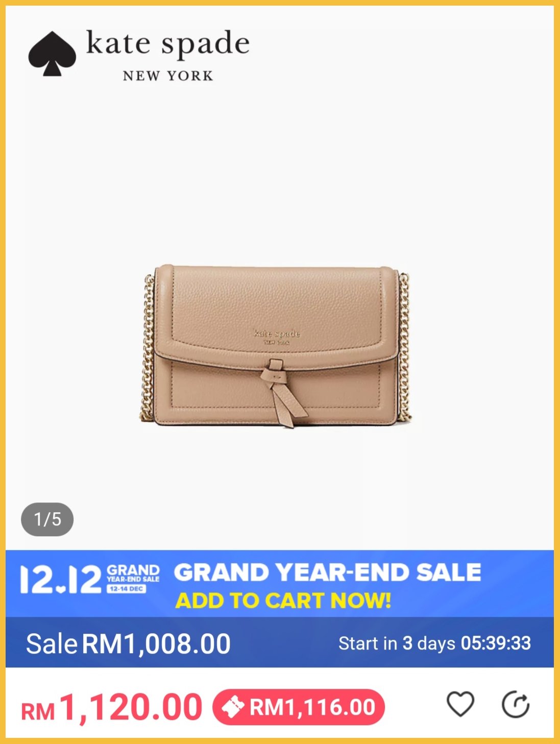Click the GRAND YEAR-END SALE banner headline
The height and width of the screenshot is (744, 560).
pyautogui.click(x=328, y=572)
